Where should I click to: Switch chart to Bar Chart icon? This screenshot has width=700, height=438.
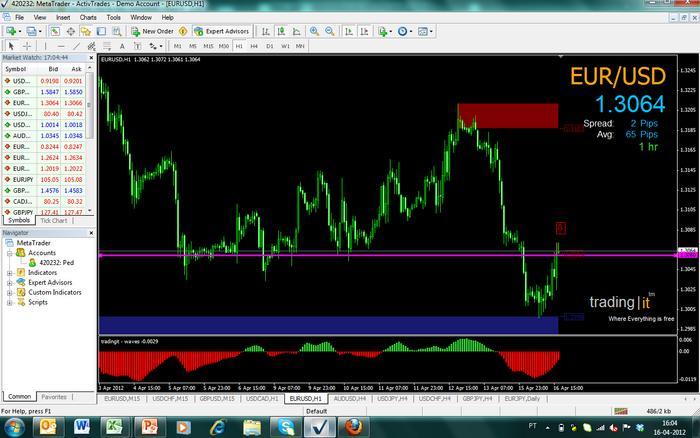tap(266, 31)
